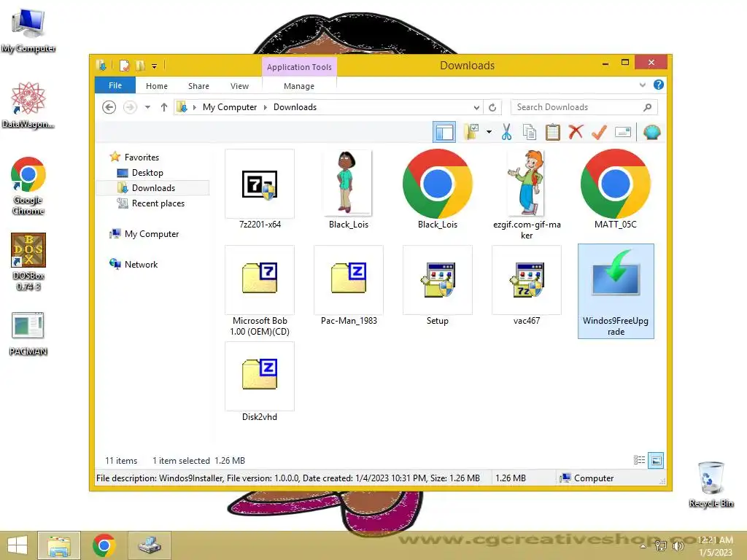
Task: Open the Customize Quick Access Toolbar dropdown
Action: pyautogui.click(x=155, y=66)
